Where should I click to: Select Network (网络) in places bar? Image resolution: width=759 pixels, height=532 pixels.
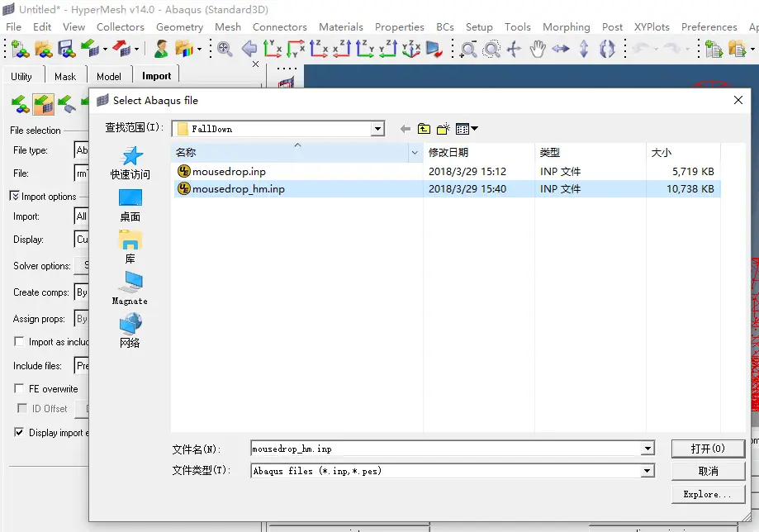pyautogui.click(x=130, y=330)
